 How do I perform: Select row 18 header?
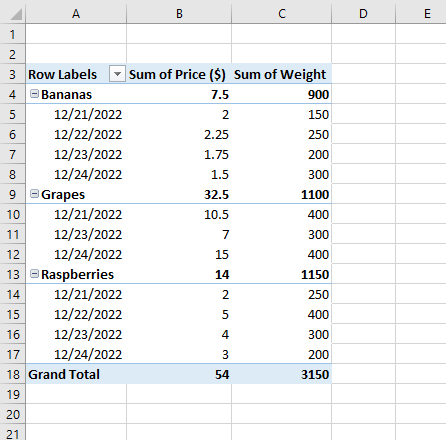[x=13, y=374]
